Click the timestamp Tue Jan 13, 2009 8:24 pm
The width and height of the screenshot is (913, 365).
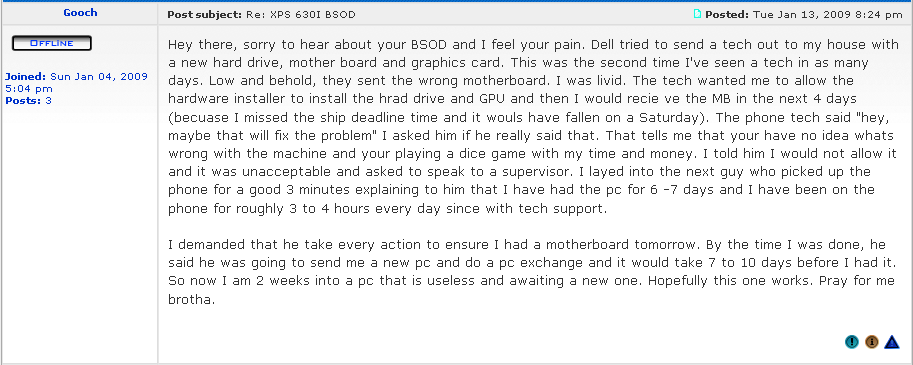coord(827,15)
